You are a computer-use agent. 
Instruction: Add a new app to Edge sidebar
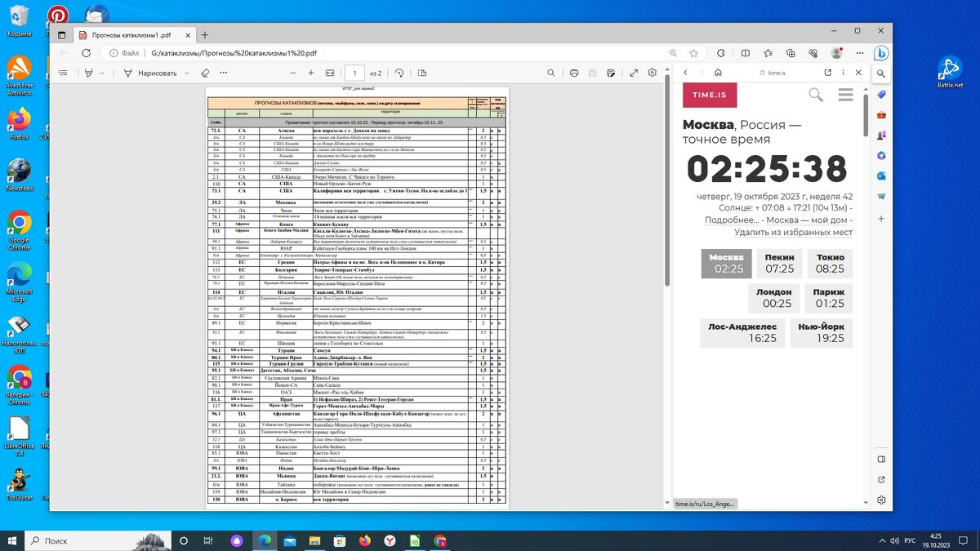(x=882, y=219)
